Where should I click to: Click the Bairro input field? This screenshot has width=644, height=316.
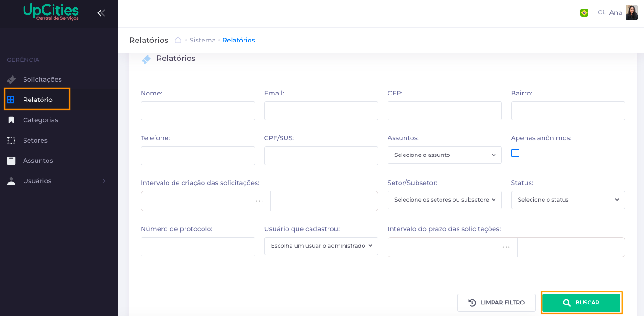click(x=568, y=111)
